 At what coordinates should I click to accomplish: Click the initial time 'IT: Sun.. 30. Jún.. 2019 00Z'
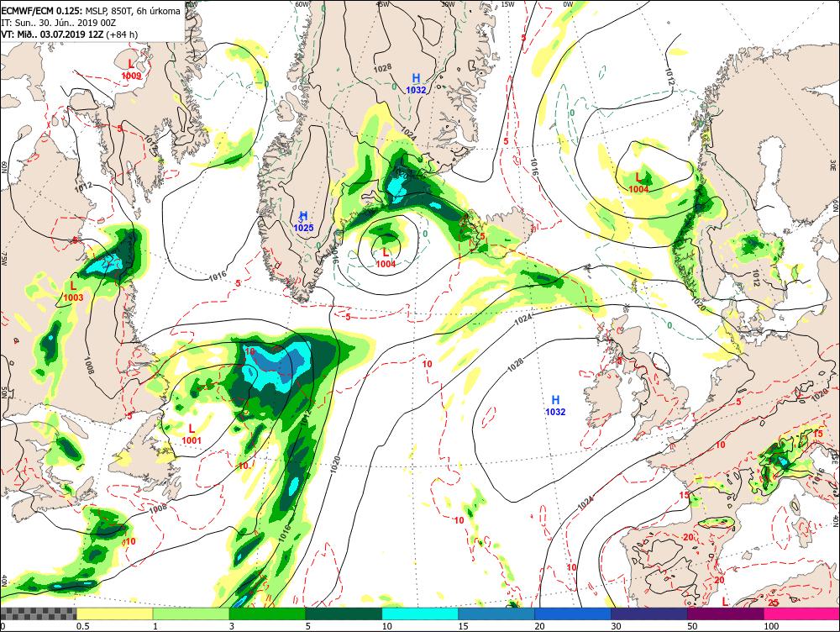click(x=59, y=23)
